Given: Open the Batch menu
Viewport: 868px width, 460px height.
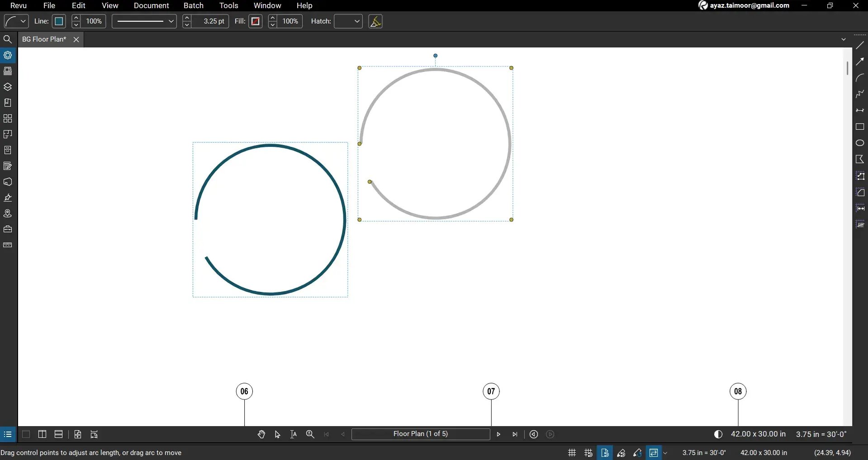Looking at the screenshot, I should [x=194, y=5].
